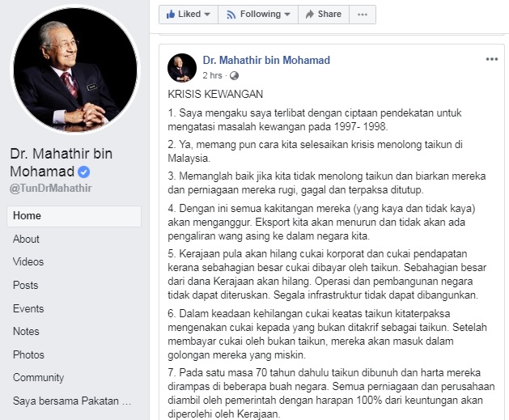Click the small post author avatar
509x420 pixels.
click(x=182, y=68)
